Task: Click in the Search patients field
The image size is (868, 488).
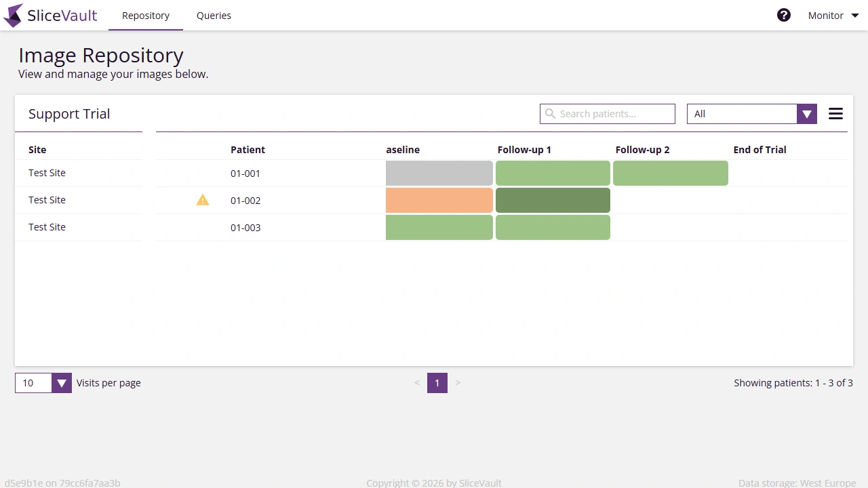Action: tap(610, 113)
